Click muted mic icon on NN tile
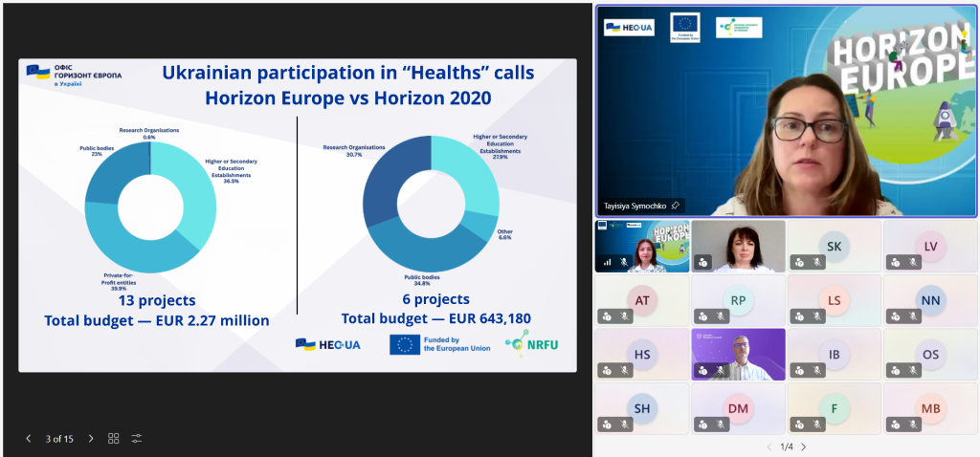980x457 pixels. (912, 316)
